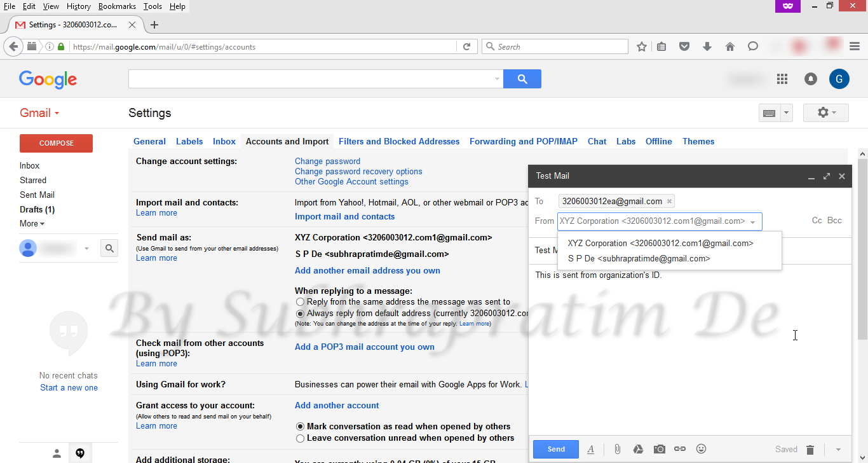Select Mark conversation as read when opened

click(301, 427)
